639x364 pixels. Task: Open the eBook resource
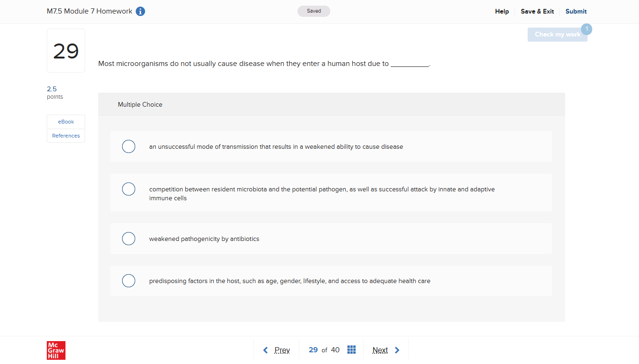65,121
